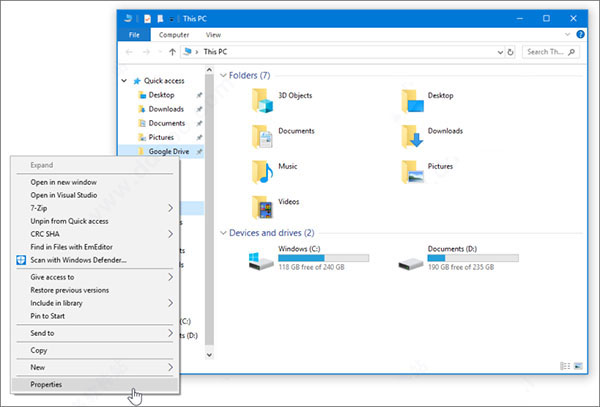Click the refresh icon beside the address bar
Screen dimensions: 600x407
click(510, 51)
